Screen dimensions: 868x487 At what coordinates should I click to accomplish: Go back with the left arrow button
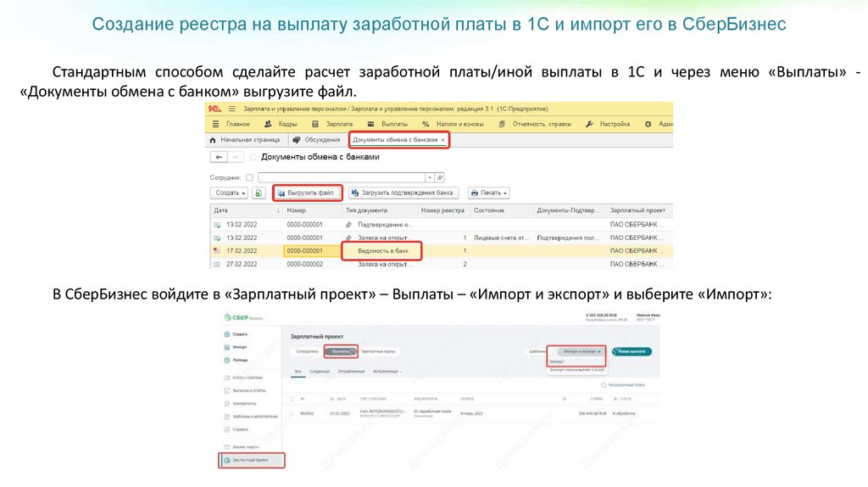(219, 157)
